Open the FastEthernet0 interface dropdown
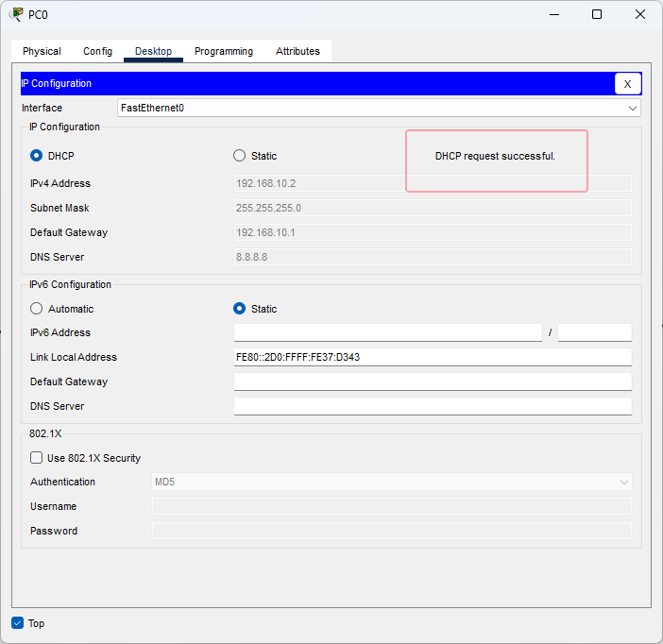663x644 pixels. point(379,108)
